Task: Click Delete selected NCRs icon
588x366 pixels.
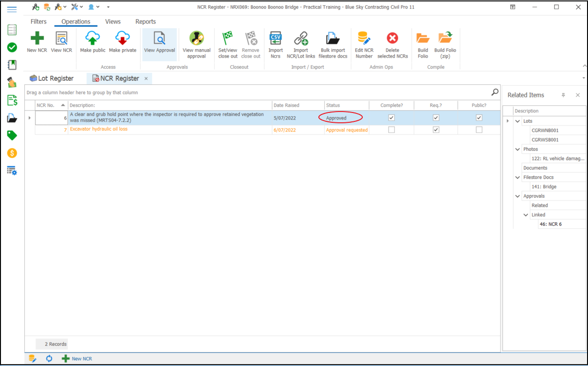Action: click(392, 38)
